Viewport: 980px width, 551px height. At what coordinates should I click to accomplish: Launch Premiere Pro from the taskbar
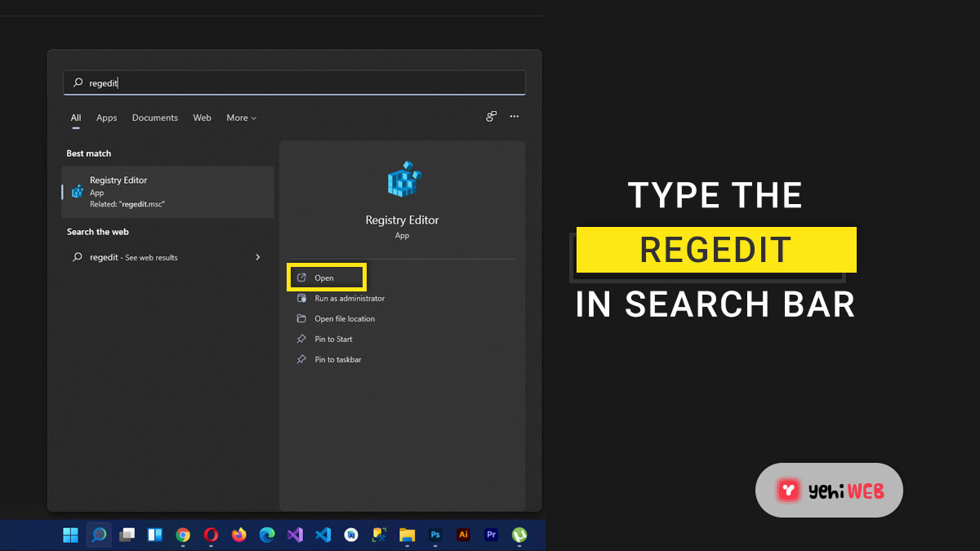(491, 535)
